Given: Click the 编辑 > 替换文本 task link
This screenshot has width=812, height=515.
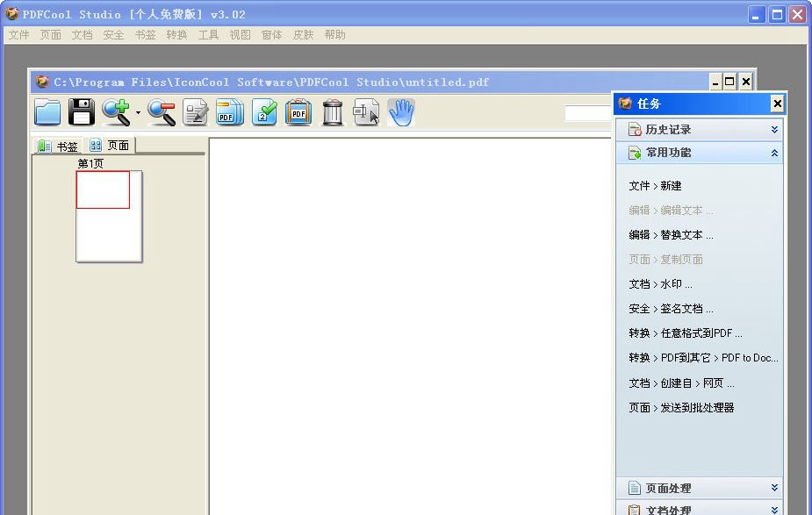Looking at the screenshot, I should click(671, 235).
